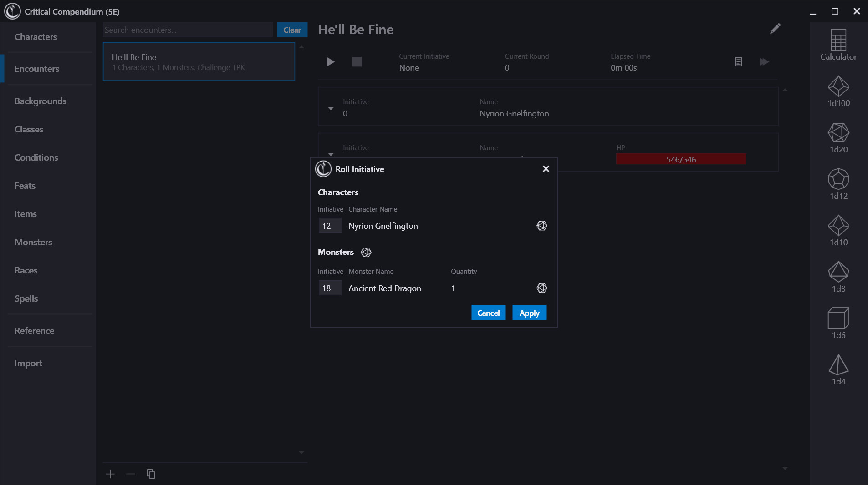
Task: Clear the encounter search with the Clear button
Action: [292, 30]
